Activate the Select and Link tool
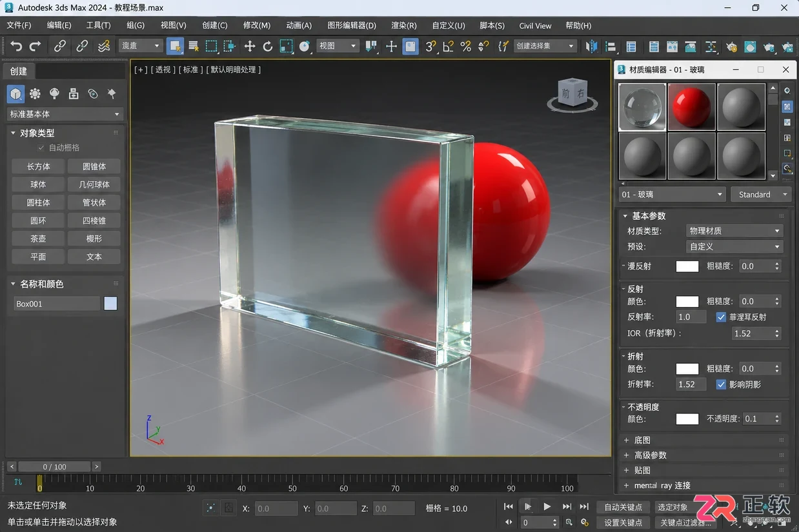Image resolution: width=799 pixels, height=532 pixels. [x=60, y=46]
